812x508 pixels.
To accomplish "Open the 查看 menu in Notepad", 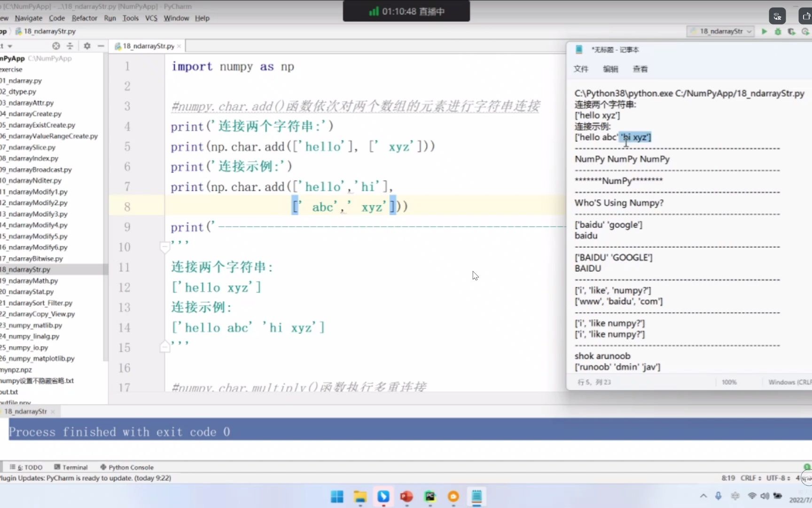I will [x=640, y=69].
